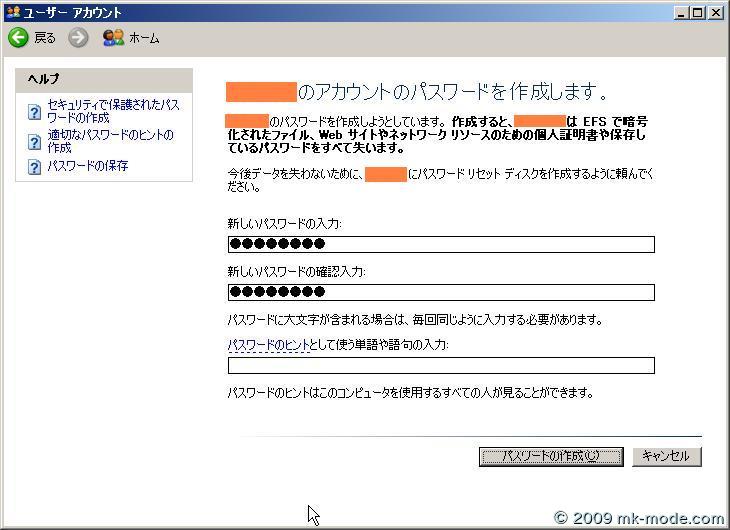This screenshot has width=730, height=530.
Task: Click the キャンセル button
Action: [666, 456]
